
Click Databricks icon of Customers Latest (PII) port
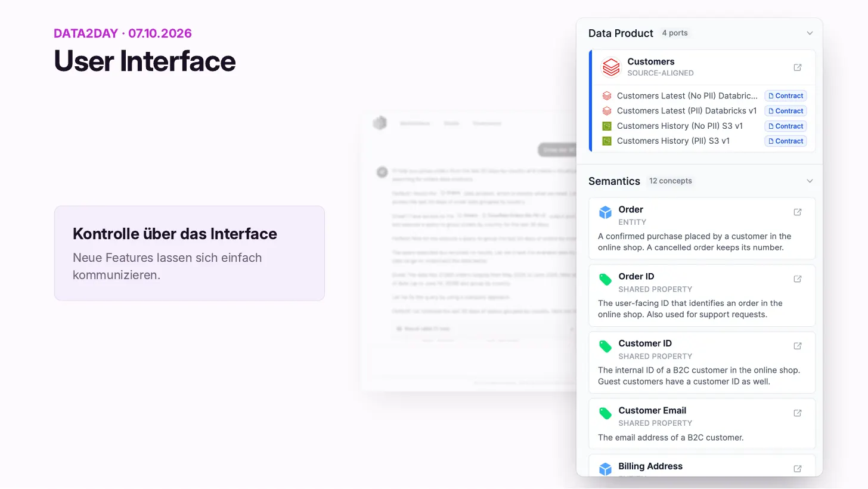pos(607,111)
